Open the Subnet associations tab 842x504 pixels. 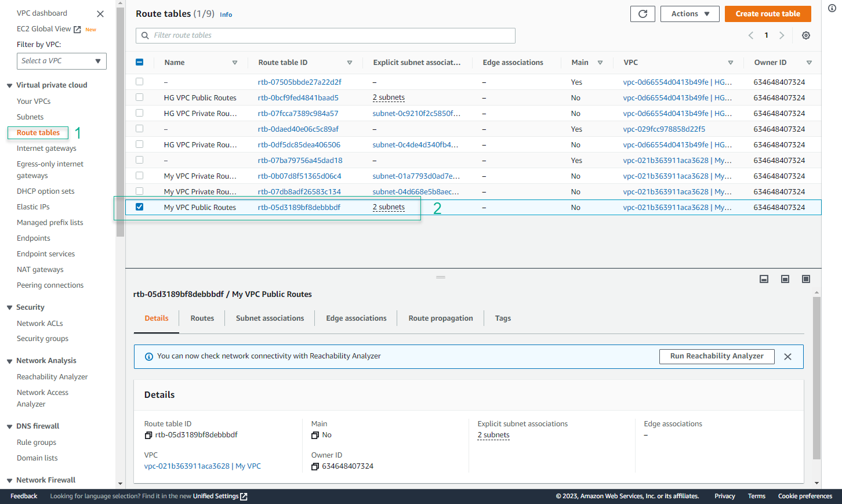(270, 318)
